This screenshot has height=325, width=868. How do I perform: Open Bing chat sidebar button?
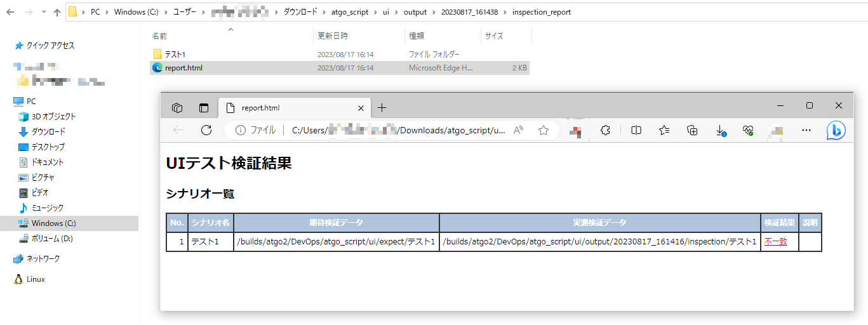pos(836,130)
